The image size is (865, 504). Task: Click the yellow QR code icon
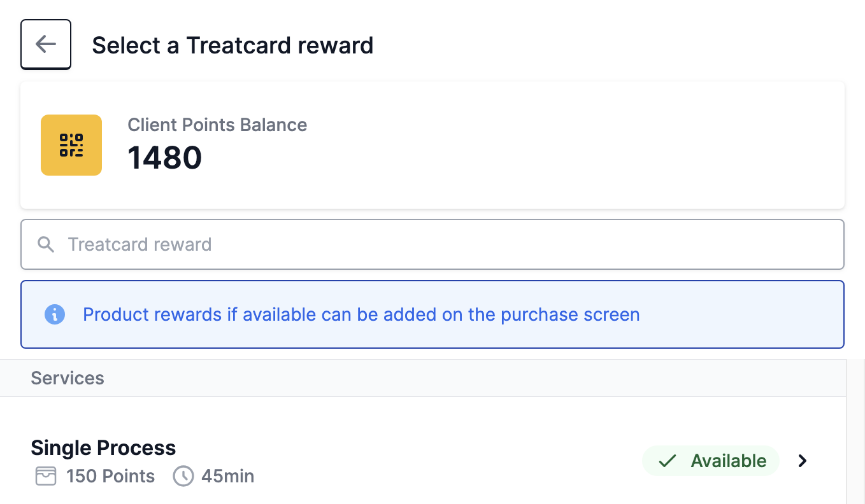coord(71,145)
